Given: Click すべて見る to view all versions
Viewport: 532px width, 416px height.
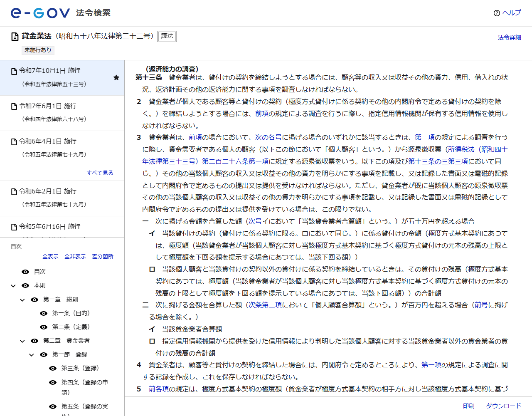Looking at the screenshot, I should tap(100, 173).
